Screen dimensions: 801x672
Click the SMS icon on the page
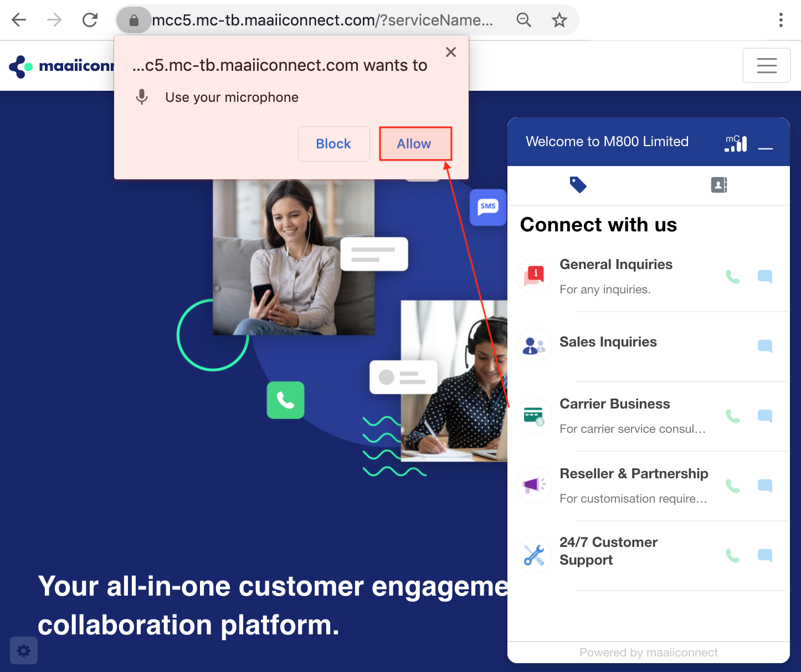coord(488,207)
